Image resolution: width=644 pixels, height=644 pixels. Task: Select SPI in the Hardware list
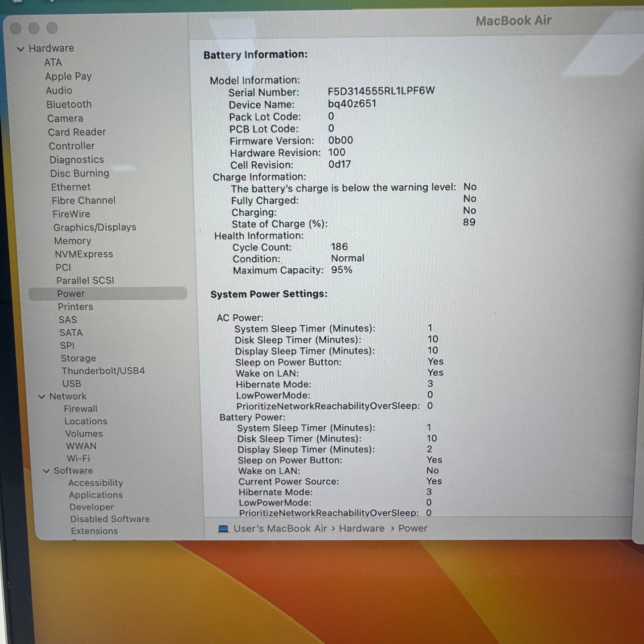(x=67, y=345)
